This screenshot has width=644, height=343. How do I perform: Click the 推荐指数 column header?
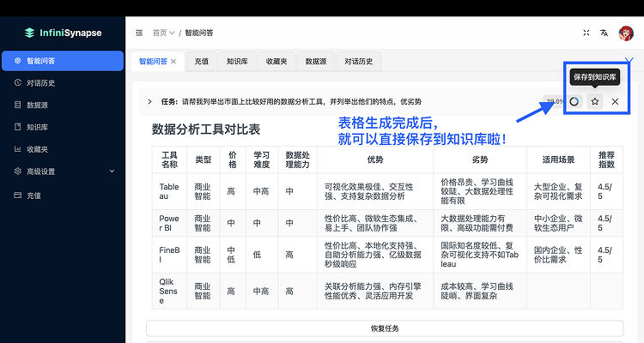606,159
